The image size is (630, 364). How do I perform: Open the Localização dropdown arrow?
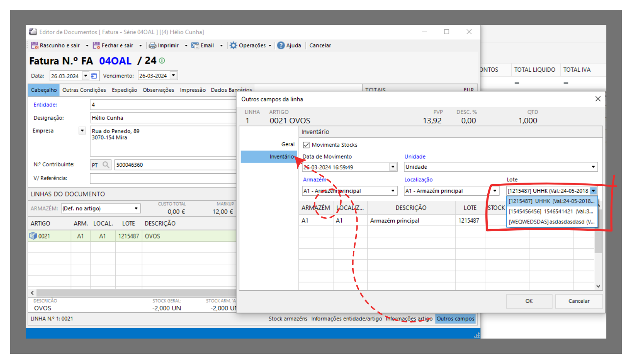point(495,191)
